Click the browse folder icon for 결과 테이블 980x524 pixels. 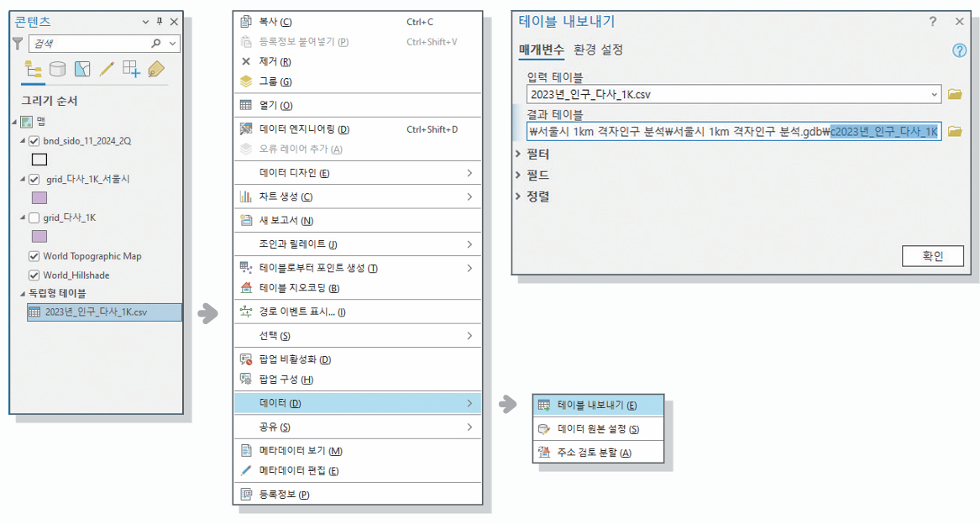click(x=954, y=131)
